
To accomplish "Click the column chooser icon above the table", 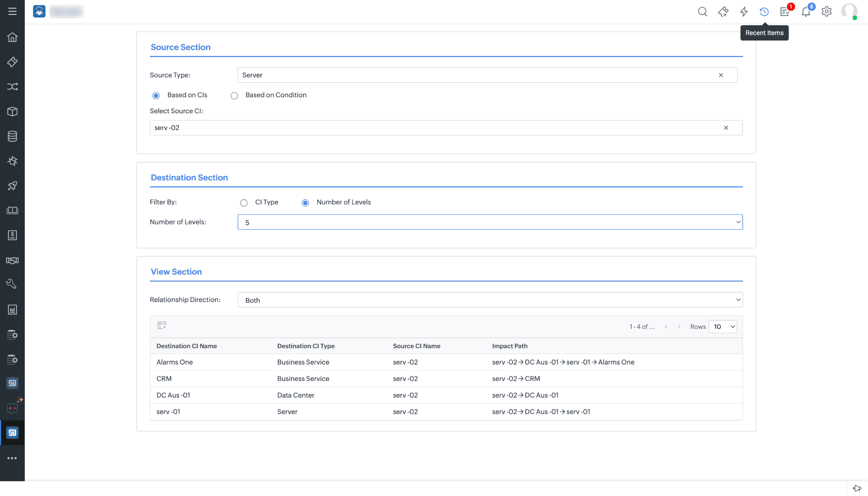I will point(162,325).
